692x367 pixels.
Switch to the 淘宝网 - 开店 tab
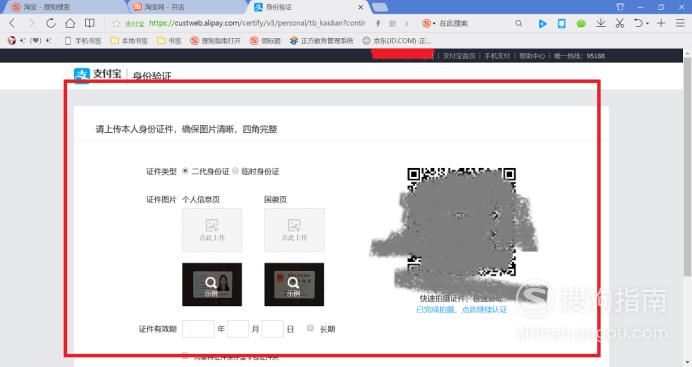pyautogui.click(x=188, y=7)
